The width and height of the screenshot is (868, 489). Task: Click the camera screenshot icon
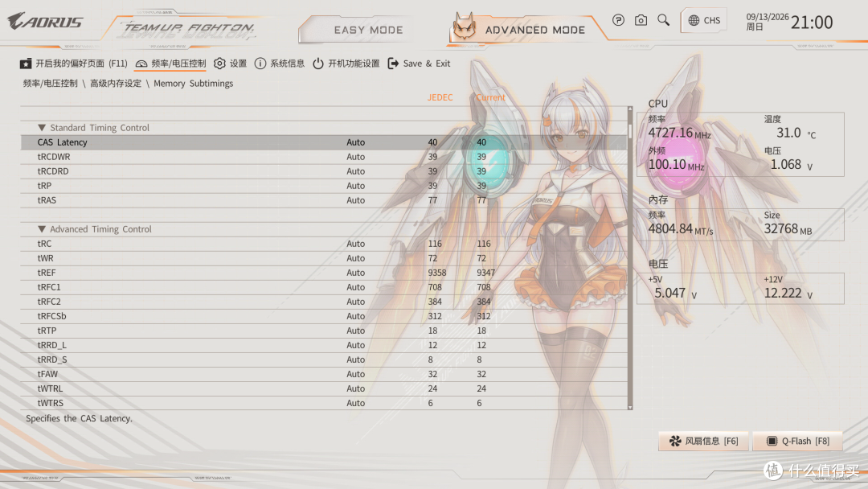point(641,20)
